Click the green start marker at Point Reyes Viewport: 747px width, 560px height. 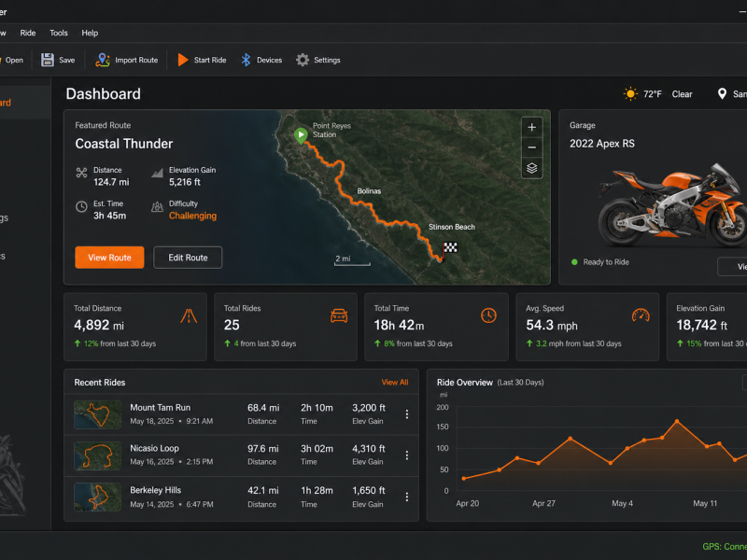click(301, 135)
